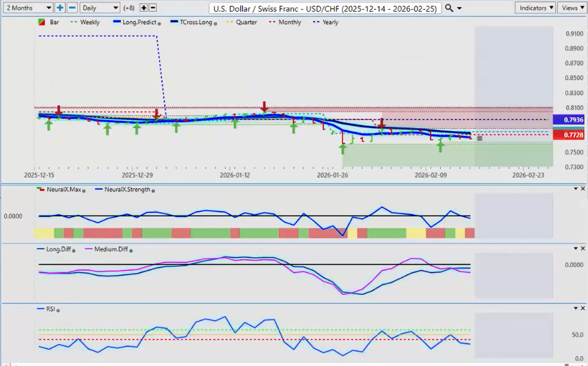Close the RSI indicator panel
The width and height of the screenshot is (588, 366).
point(582,308)
